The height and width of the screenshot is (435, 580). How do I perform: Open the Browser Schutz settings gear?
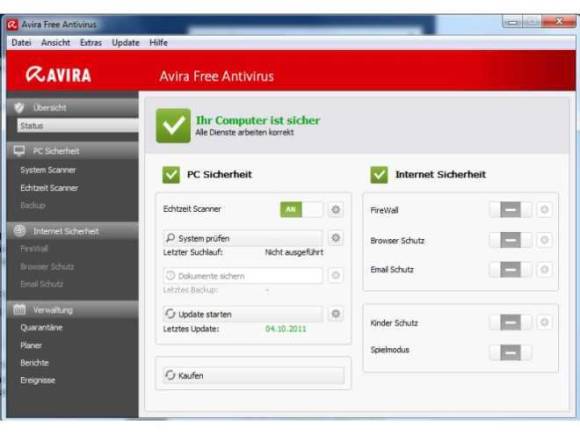[544, 240]
